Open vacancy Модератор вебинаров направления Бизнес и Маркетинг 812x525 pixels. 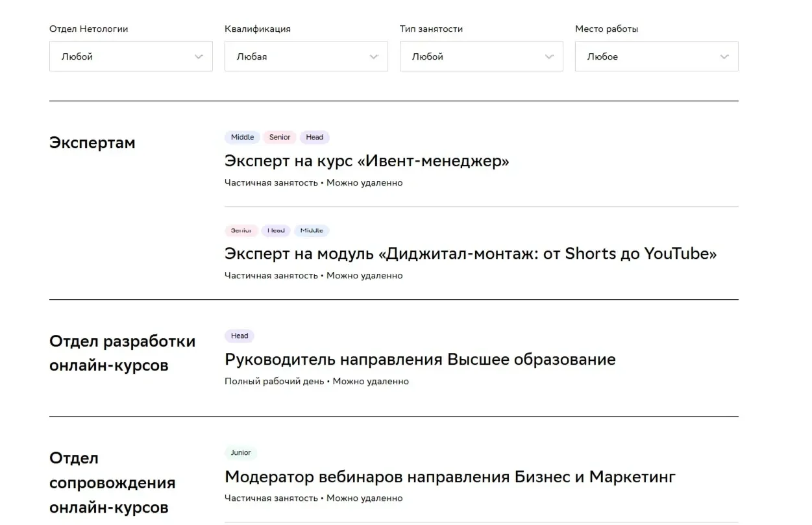(x=450, y=477)
